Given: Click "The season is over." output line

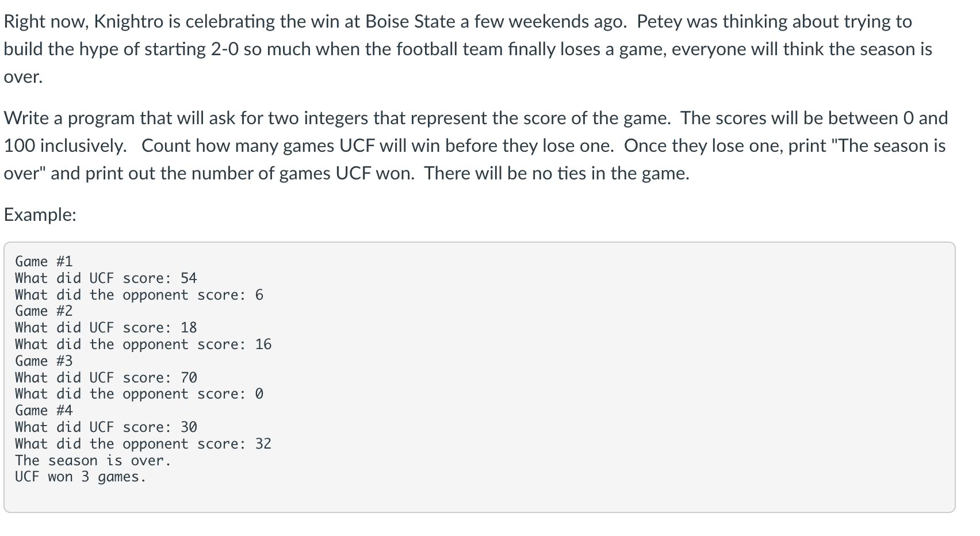Looking at the screenshot, I should (x=93, y=461).
